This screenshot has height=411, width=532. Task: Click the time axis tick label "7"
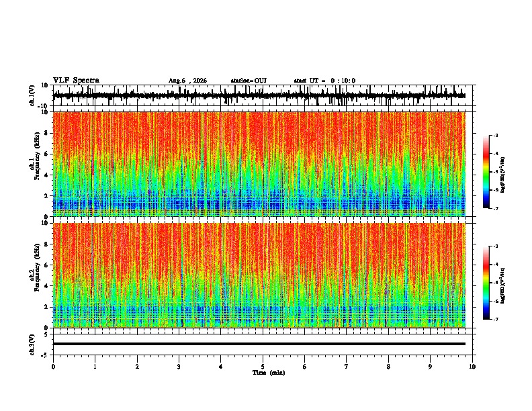[x=347, y=367]
